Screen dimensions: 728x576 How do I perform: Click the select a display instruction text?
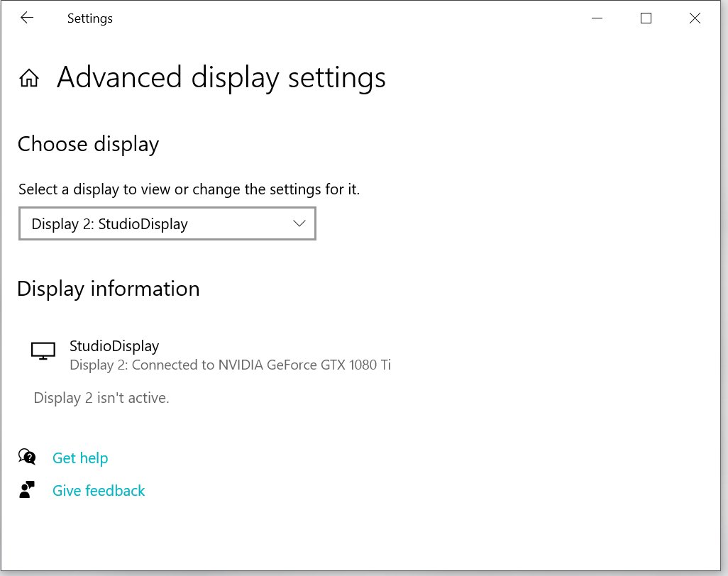(189, 189)
